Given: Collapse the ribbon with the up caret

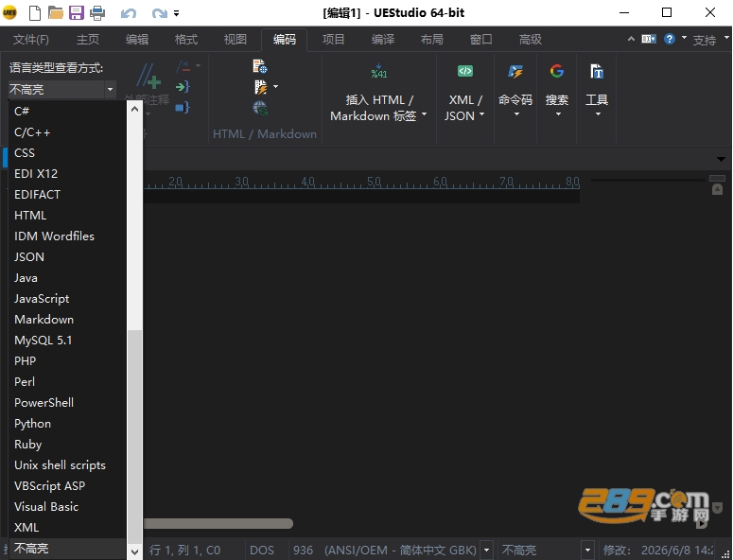Looking at the screenshot, I should tap(631, 39).
